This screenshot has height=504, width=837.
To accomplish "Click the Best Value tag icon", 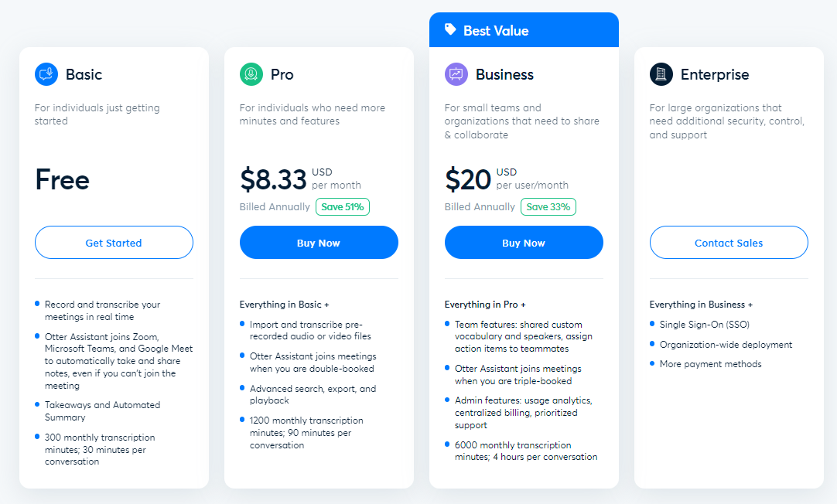I will coord(450,29).
